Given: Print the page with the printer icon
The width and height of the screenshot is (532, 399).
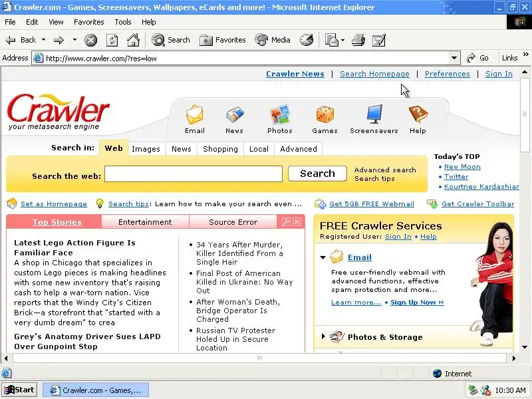Looking at the screenshot, I should [x=358, y=40].
